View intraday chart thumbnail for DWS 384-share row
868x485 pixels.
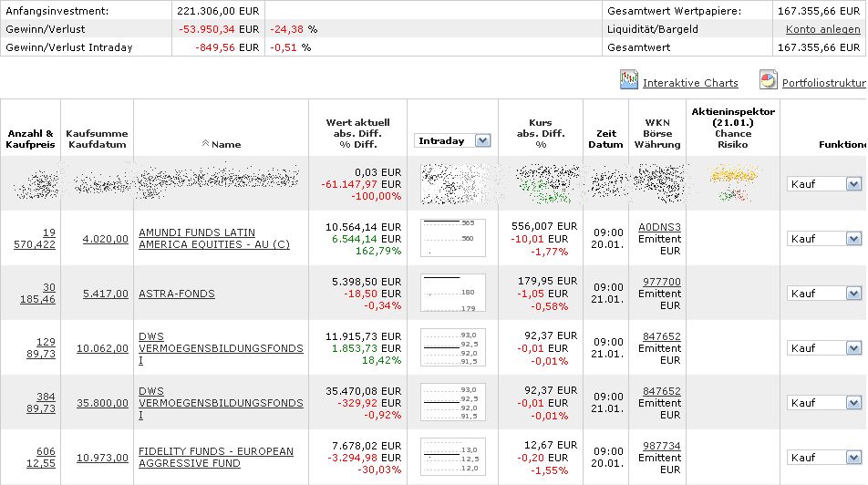click(453, 403)
